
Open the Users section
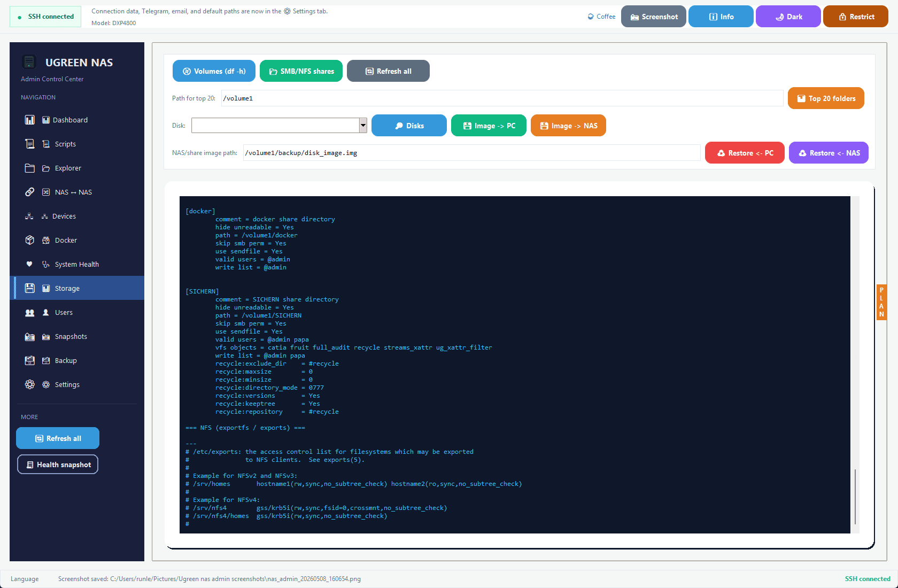pos(77,312)
